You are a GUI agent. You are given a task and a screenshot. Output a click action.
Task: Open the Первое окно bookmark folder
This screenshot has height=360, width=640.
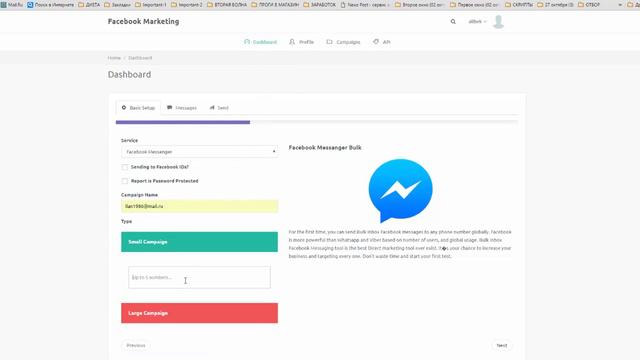(x=475, y=5)
